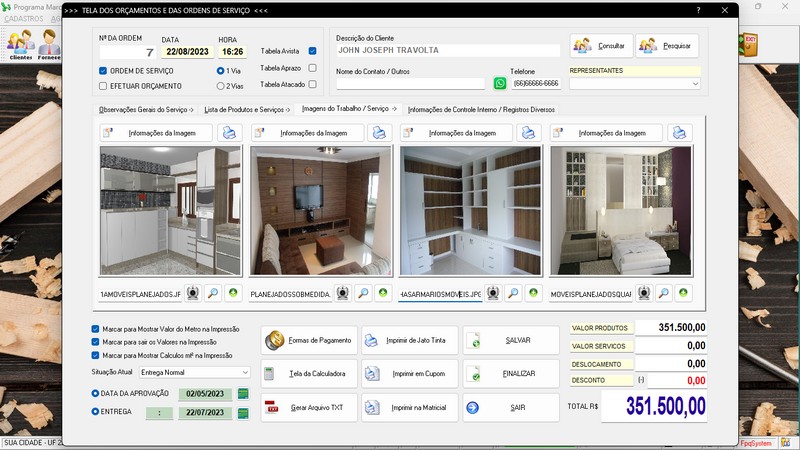Click the Pesquisar client button
Viewport: 800px width, 450px height.
point(667,46)
